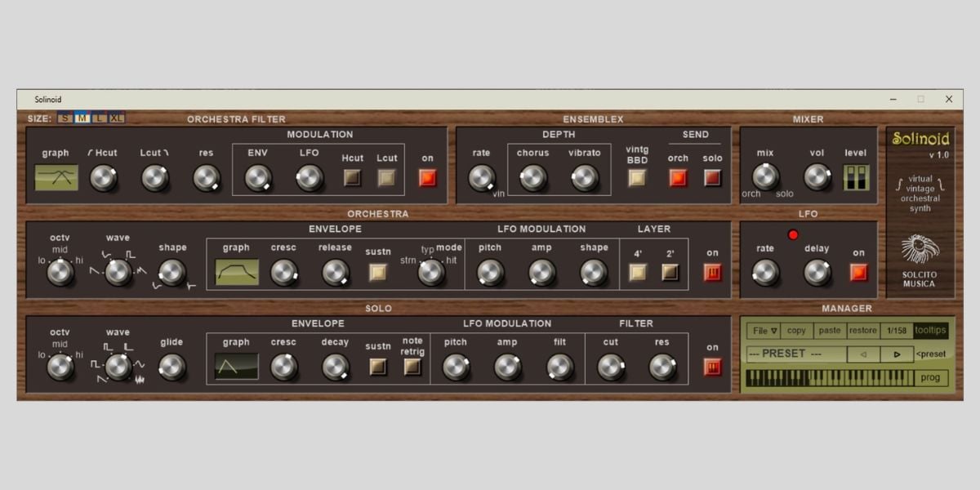This screenshot has width=980, height=490.
Task: Click the Ensemblex rate knob
Action: pyautogui.click(x=482, y=177)
